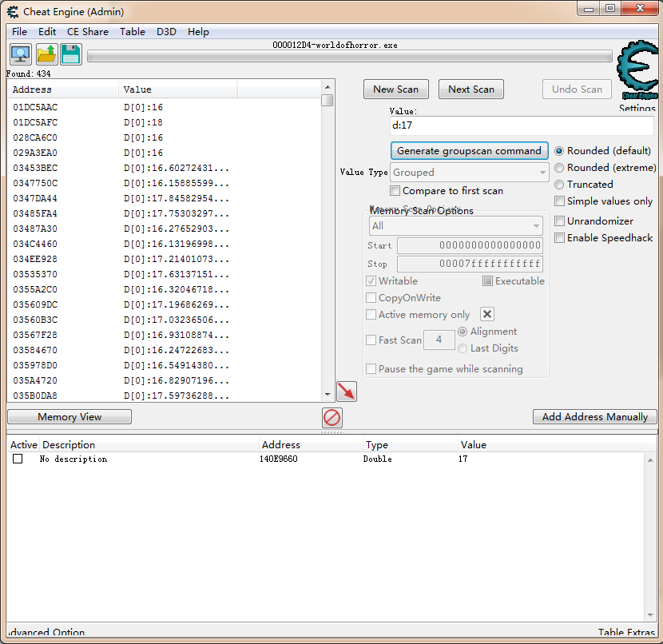Open the Value Type Grouped dropdown

point(470,173)
